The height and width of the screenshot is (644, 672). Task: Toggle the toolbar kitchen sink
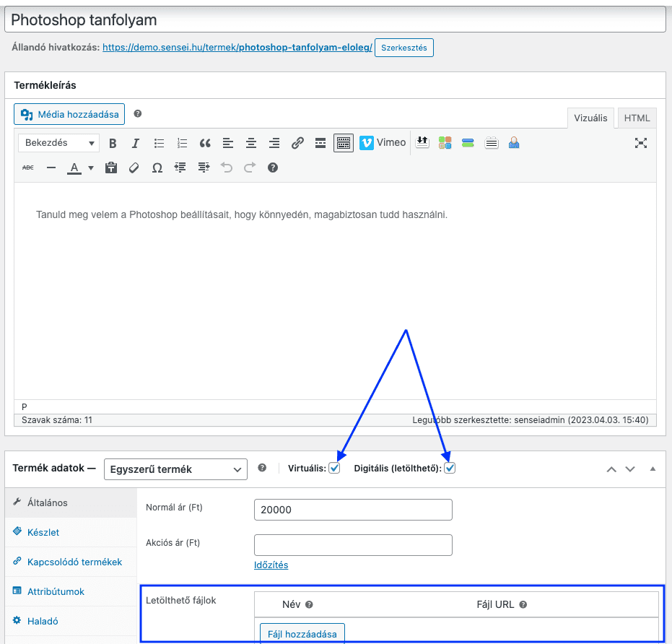pyautogui.click(x=344, y=143)
